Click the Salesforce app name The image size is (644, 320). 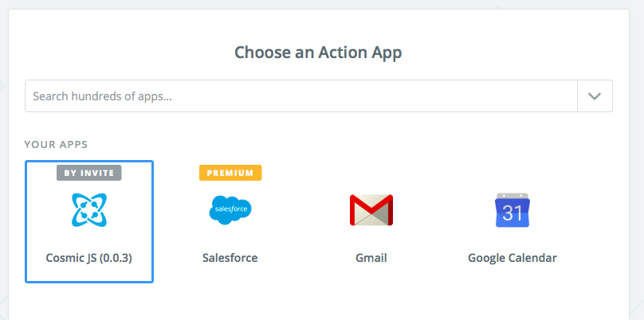tap(230, 258)
